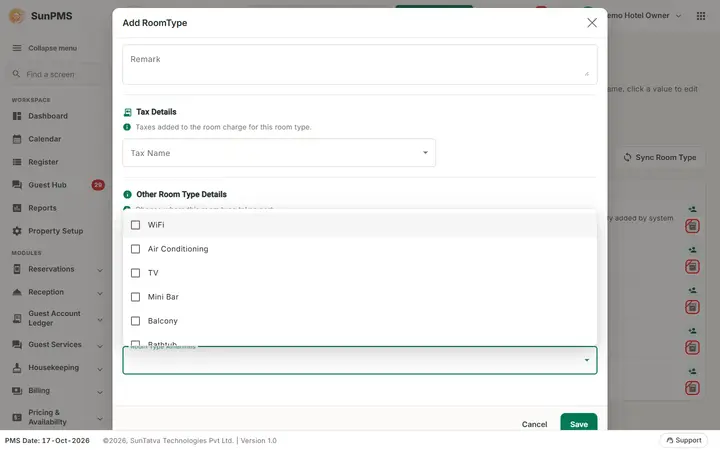
Task: Click the Guest Account Ledger icon
Action: click(17, 318)
